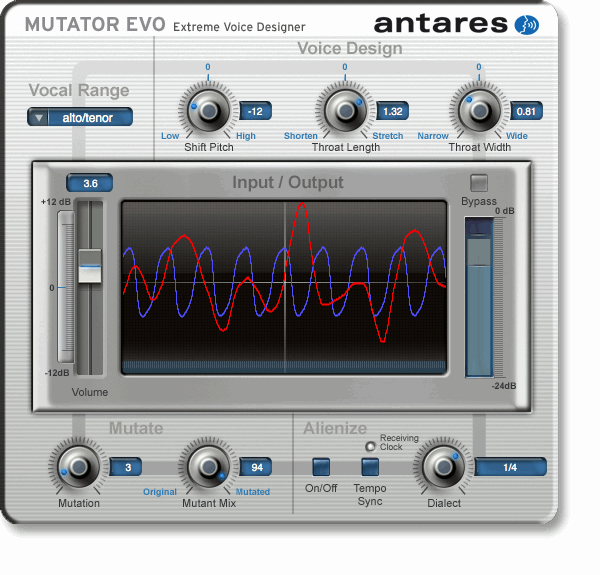Click the Mutation value 3
This screenshot has height=575, width=600.
click(126, 467)
